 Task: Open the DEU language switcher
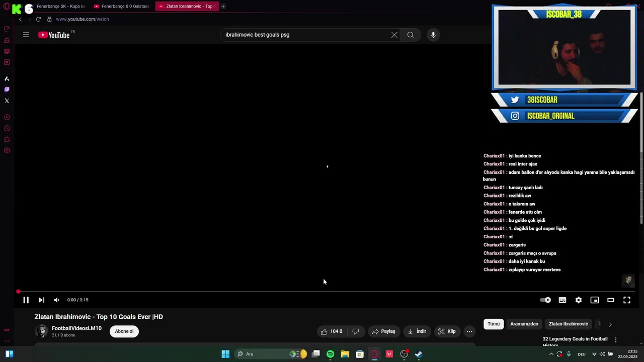pos(582,354)
